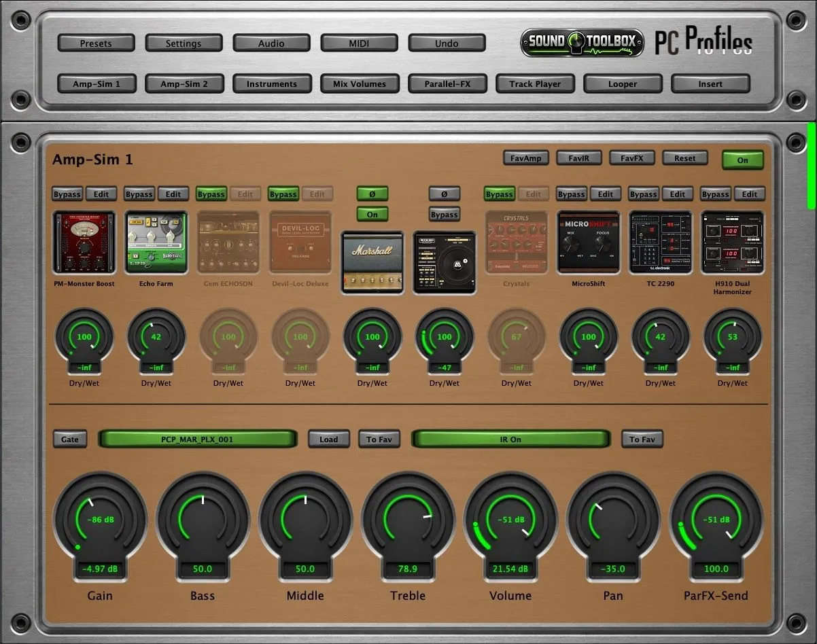Toggle the cabinet phase invert Ø button
The height and width of the screenshot is (644, 817).
445,194
